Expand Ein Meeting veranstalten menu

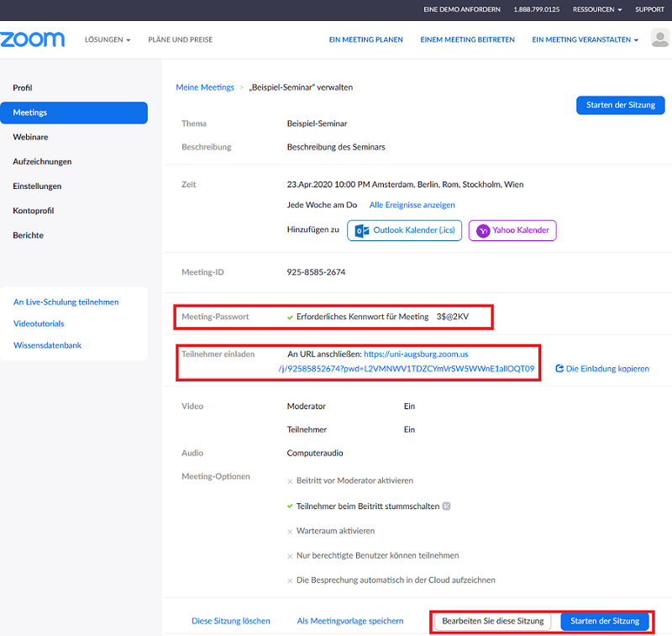click(585, 39)
